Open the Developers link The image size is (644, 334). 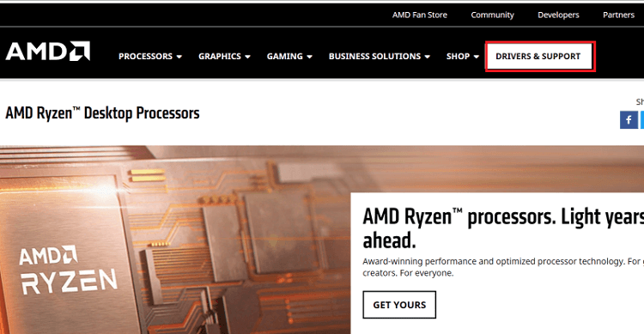558,15
